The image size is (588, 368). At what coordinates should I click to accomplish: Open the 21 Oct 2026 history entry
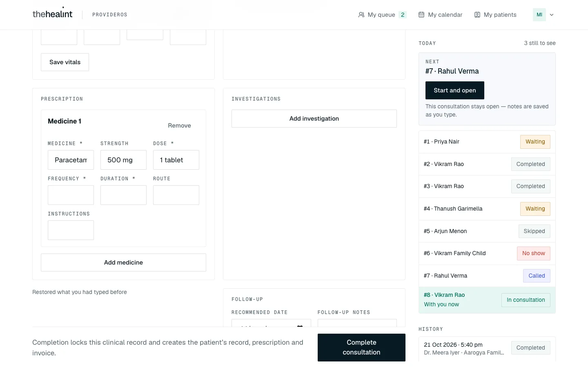pyautogui.click(x=487, y=348)
